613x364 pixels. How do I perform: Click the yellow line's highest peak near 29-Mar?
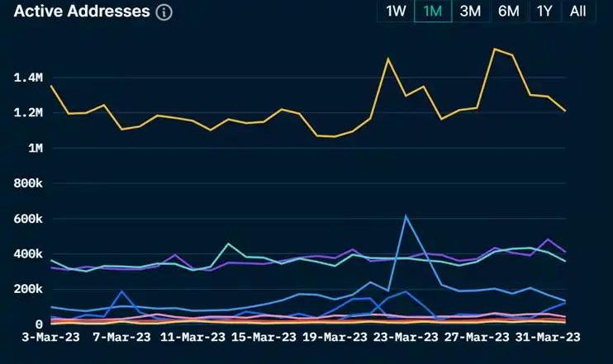click(x=494, y=49)
